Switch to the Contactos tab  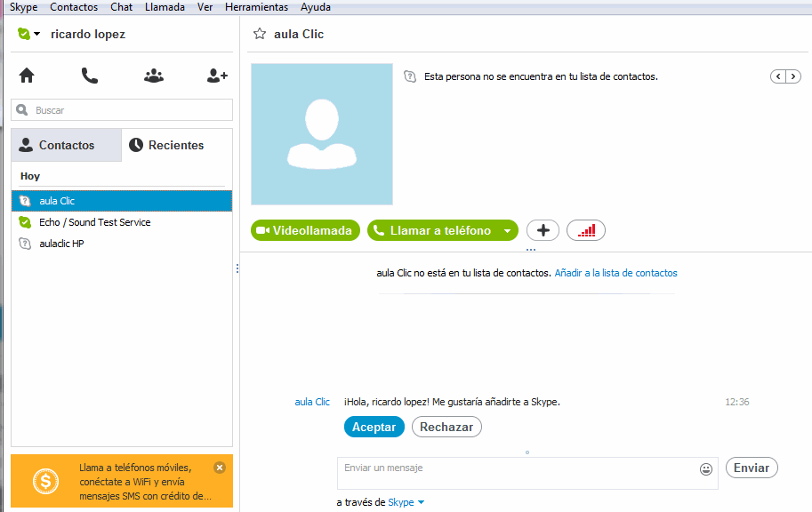pos(66,145)
